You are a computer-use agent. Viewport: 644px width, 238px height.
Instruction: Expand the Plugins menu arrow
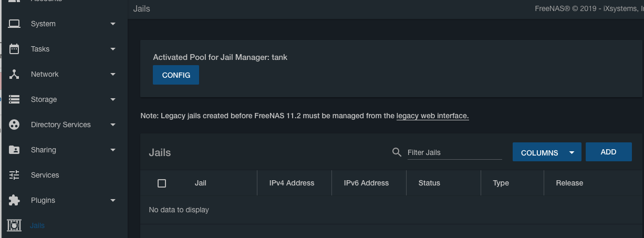pyautogui.click(x=113, y=200)
